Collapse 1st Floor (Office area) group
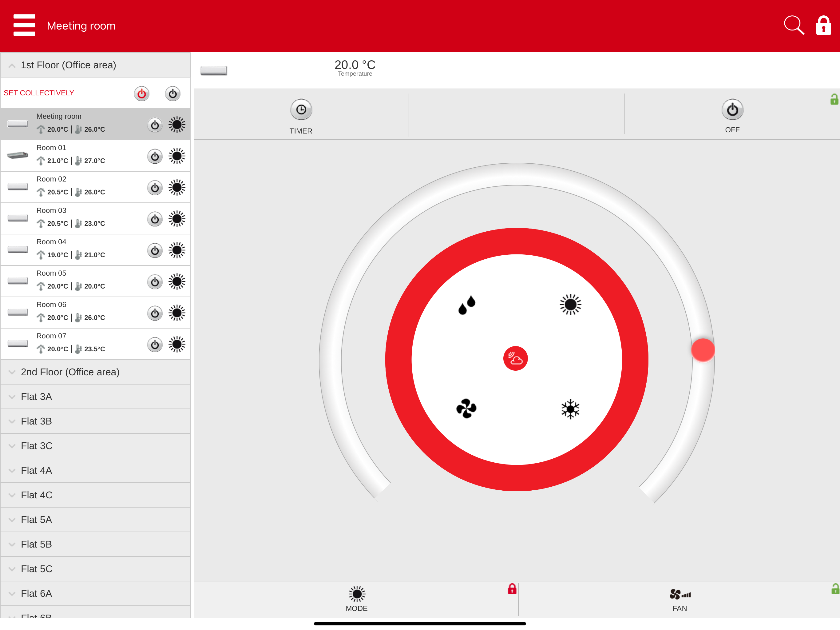The width and height of the screenshot is (840, 630). tap(95, 65)
